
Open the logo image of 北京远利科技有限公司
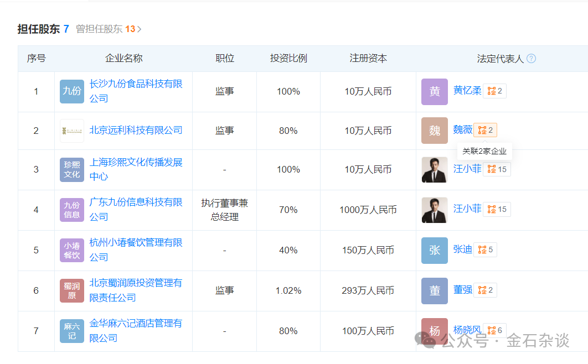click(x=72, y=131)
